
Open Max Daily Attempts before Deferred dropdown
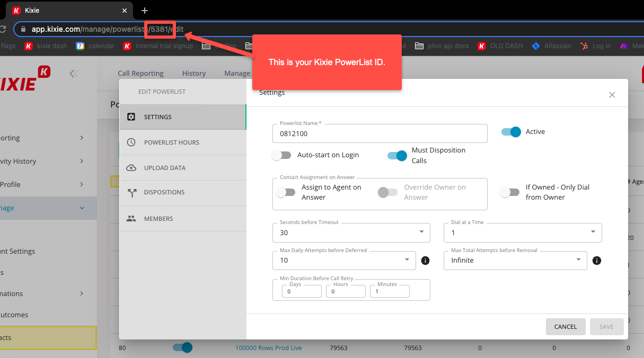tap(343, 260)
